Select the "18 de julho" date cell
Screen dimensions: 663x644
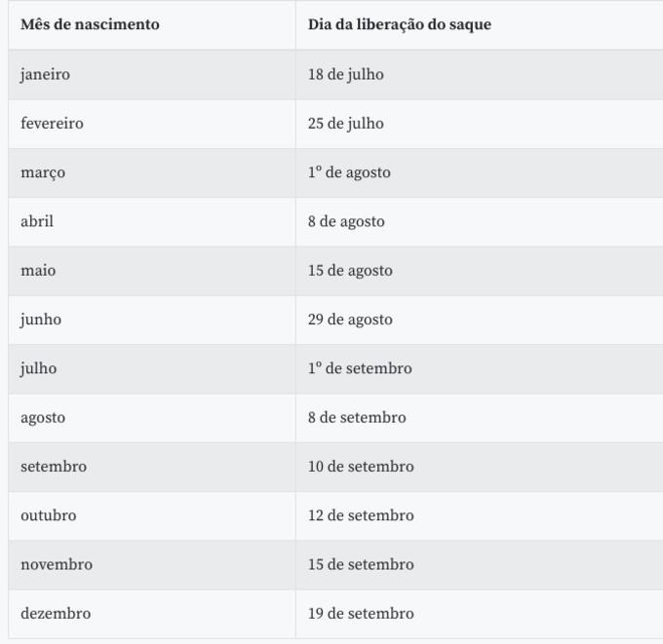coord(345,74)
